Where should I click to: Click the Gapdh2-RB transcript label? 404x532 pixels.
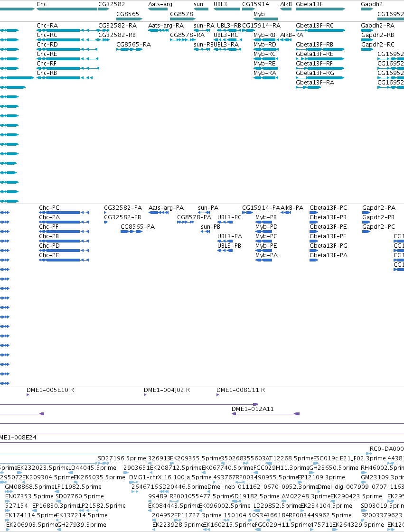(377, 35)
